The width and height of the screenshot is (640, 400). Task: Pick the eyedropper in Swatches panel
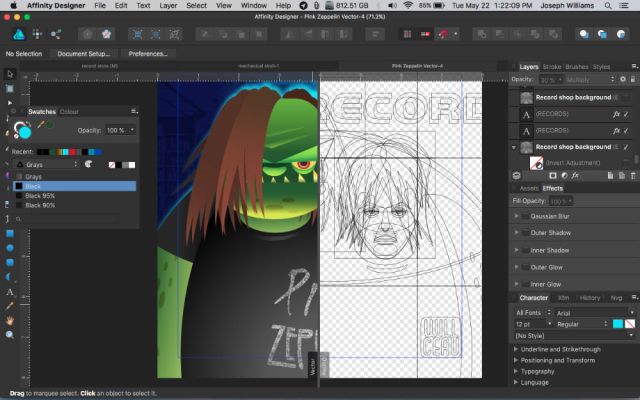[x=40, y=125]
